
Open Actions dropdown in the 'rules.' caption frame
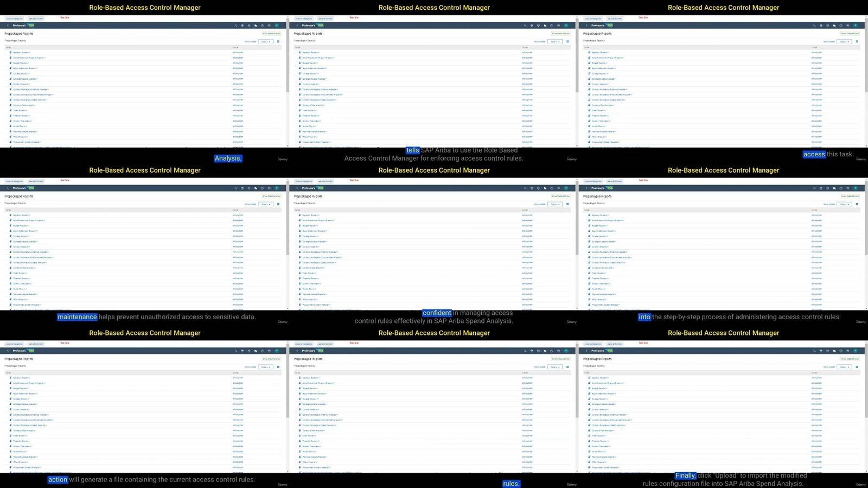point(554,367)
